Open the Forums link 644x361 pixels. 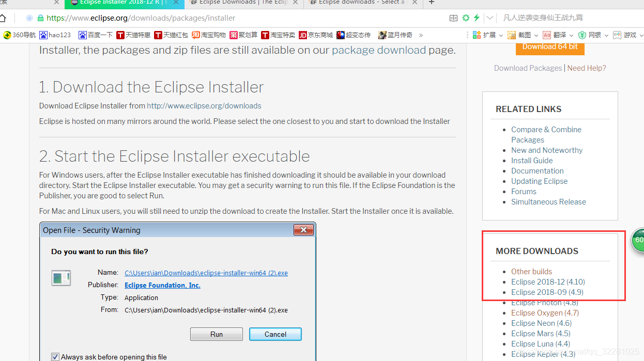(524, 192)
